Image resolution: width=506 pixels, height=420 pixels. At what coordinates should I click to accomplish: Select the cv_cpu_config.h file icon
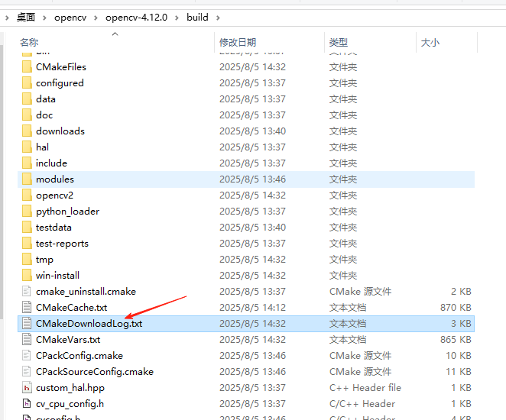(x=27, y=403)
